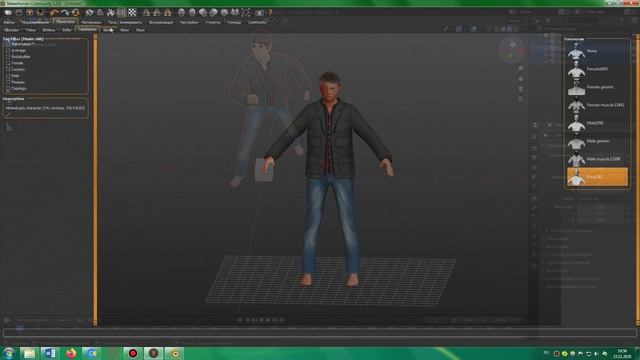
Task: Open File Explorer from taskbar
Action: click(x=29, y=353)
